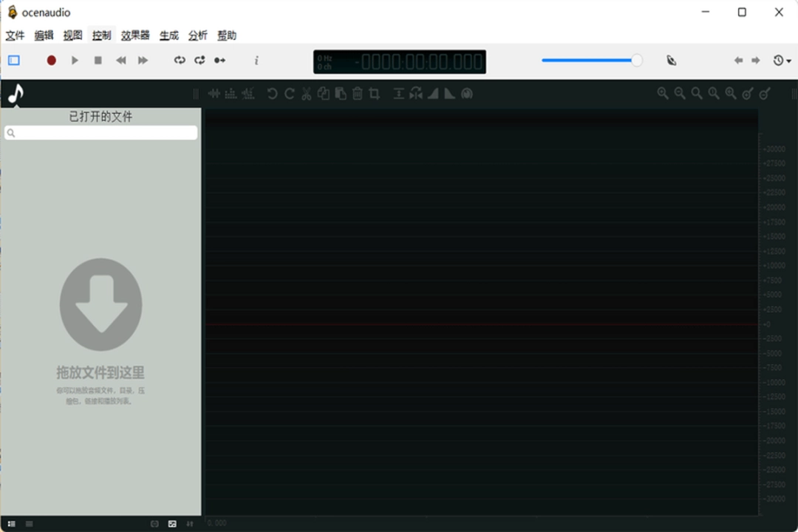Click the paste clipboard icon
The image size is (798, 532).
(341, 94)
